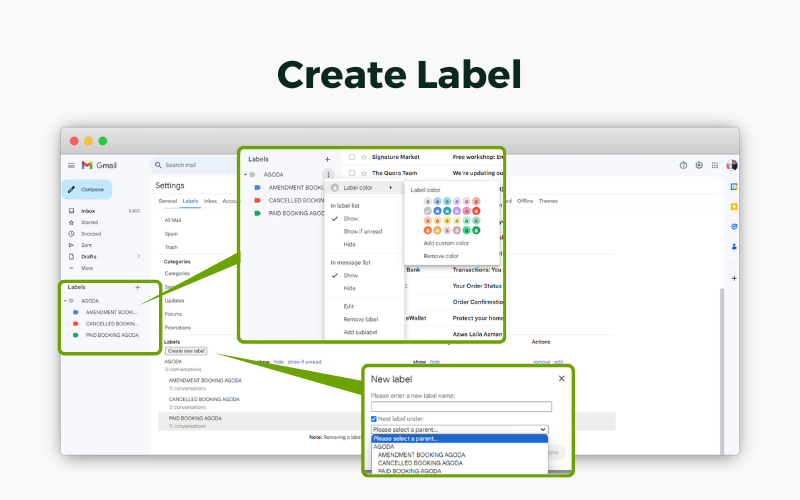This screenshot has height=500, width=800.
Task: Click the plus icon in enlarged Labels panel
Action: click(x=327, y=159)
